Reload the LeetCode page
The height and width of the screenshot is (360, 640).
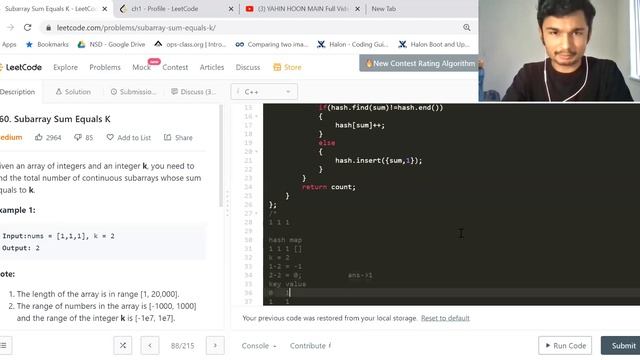coord(27,27)
